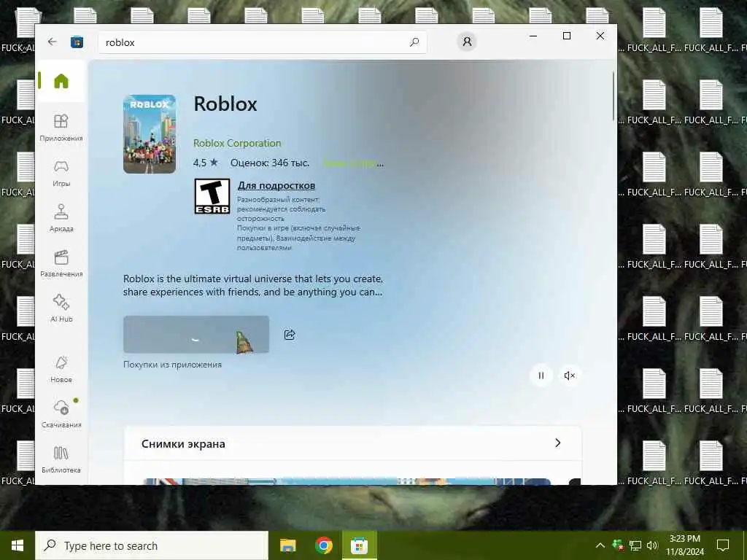
Task: Open the Библиотека library section
Action: click(x=61, y=459)
